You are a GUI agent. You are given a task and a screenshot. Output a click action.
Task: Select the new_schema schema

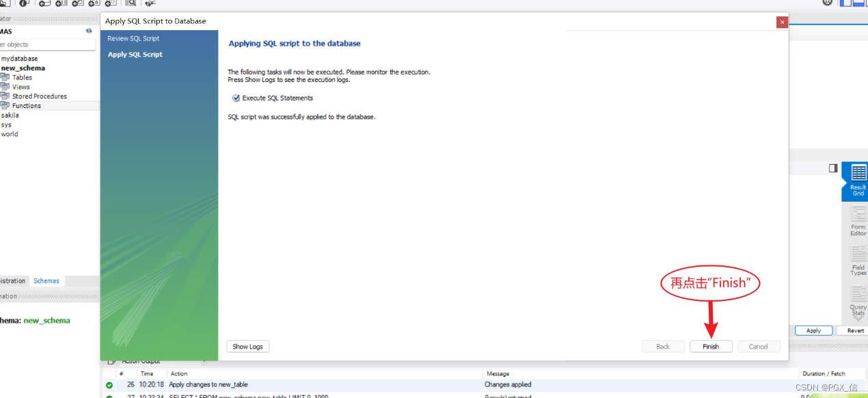(23, 68)
